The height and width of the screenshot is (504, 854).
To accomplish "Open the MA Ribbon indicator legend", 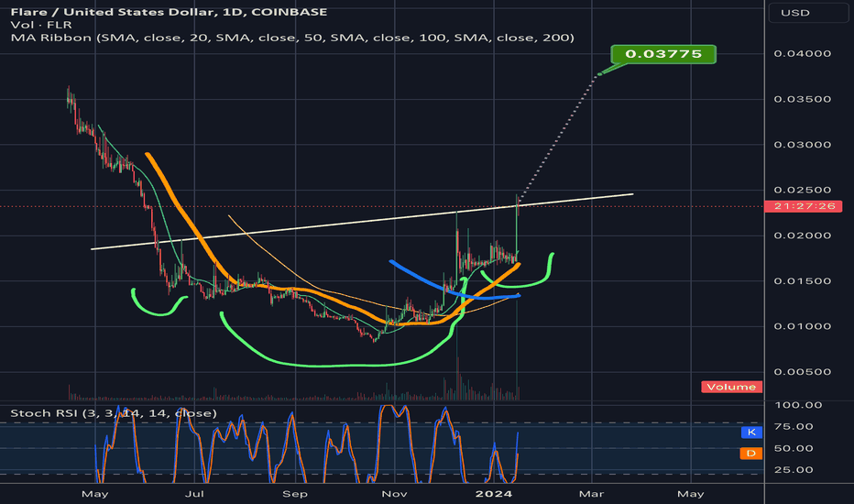I will point(292,38).
